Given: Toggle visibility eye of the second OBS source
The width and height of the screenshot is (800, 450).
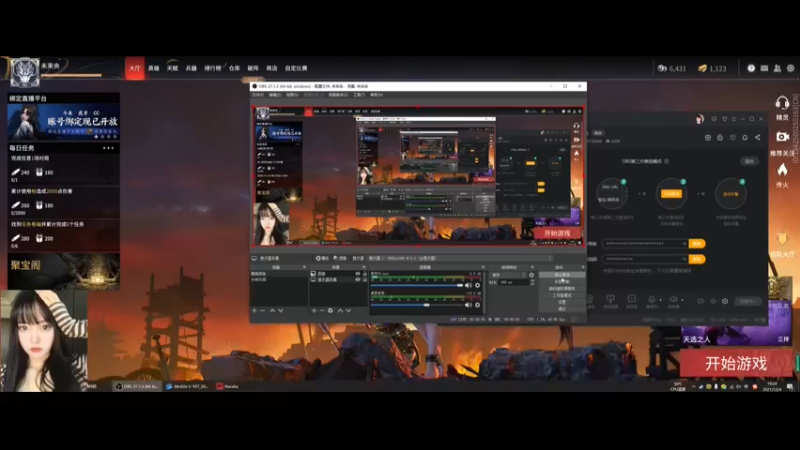Looking at the screenshot, I should coord(358,280).
